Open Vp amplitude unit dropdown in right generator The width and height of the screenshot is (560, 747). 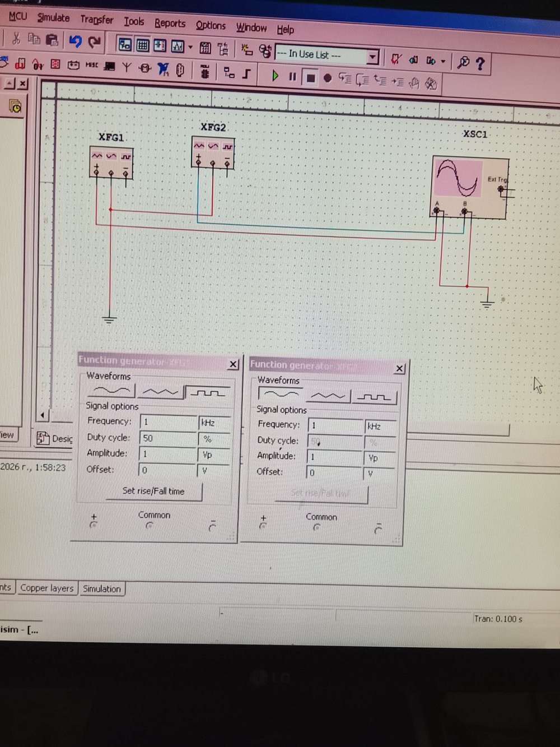click(380, 458)
